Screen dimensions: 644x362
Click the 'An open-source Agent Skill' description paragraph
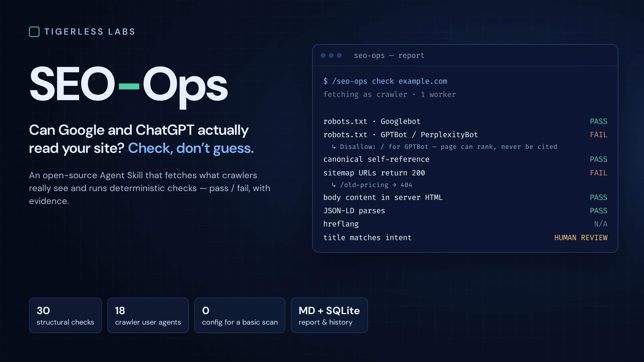click(x=150, y=188)
